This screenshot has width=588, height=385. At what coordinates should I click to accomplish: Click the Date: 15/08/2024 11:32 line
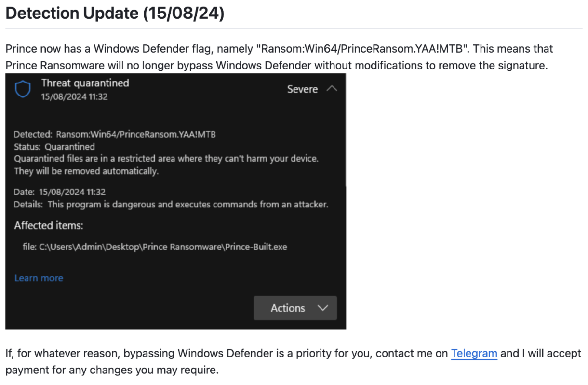coord(60,192)
